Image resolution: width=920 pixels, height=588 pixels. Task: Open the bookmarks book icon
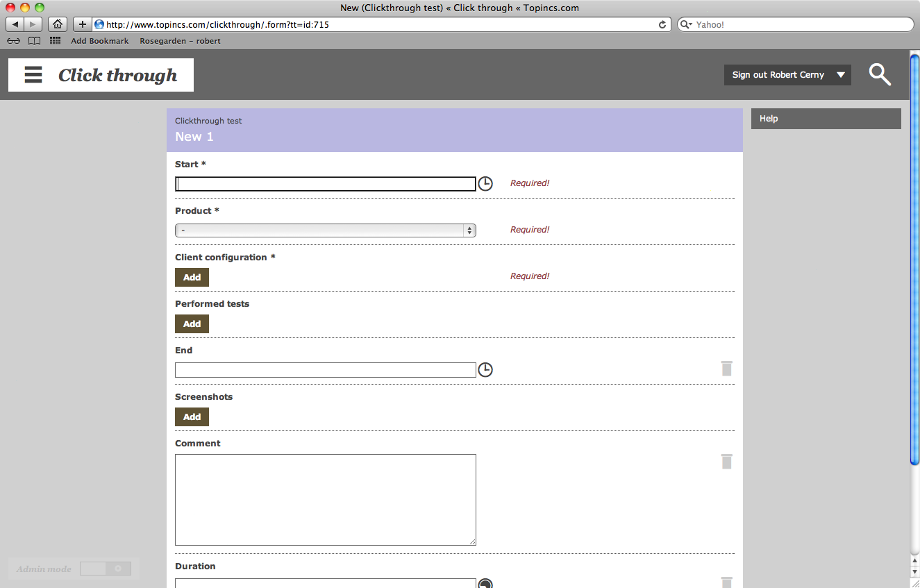[34, 41]
